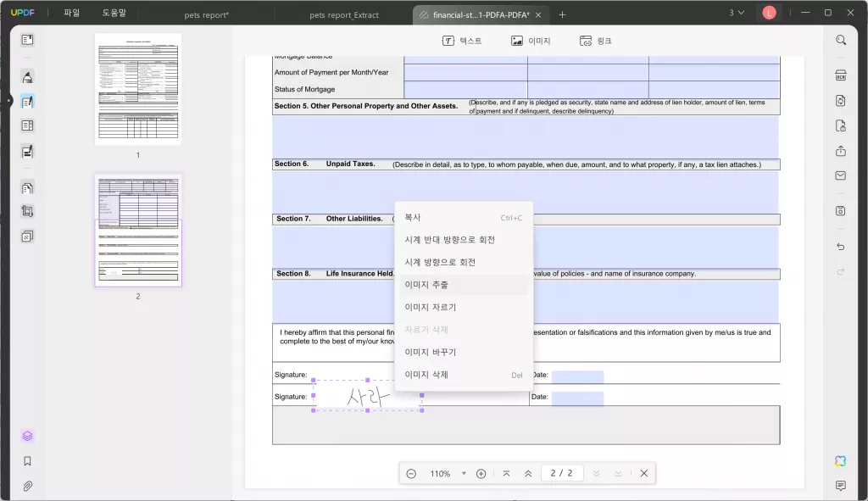Select the Edit PDF tool in sidebar

click(x=27, y=102)
